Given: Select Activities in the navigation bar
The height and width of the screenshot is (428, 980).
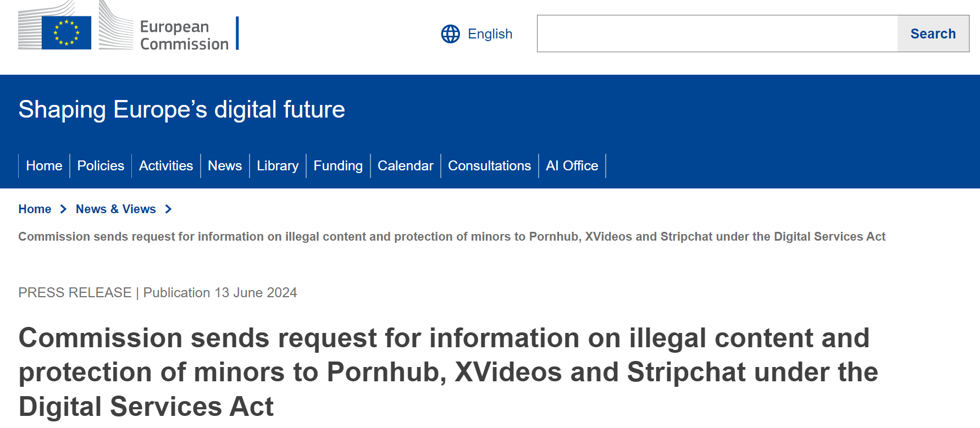Looking at the screenshot, I should tap(166, 166).
